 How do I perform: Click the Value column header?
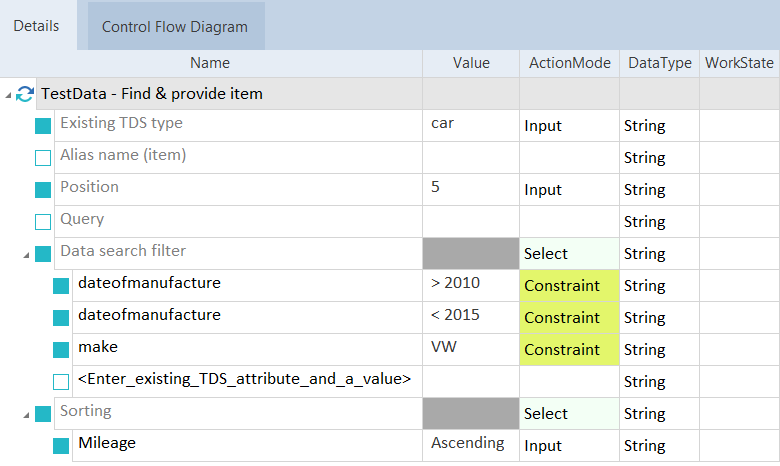pyautogui.click(x=471, y=63)
